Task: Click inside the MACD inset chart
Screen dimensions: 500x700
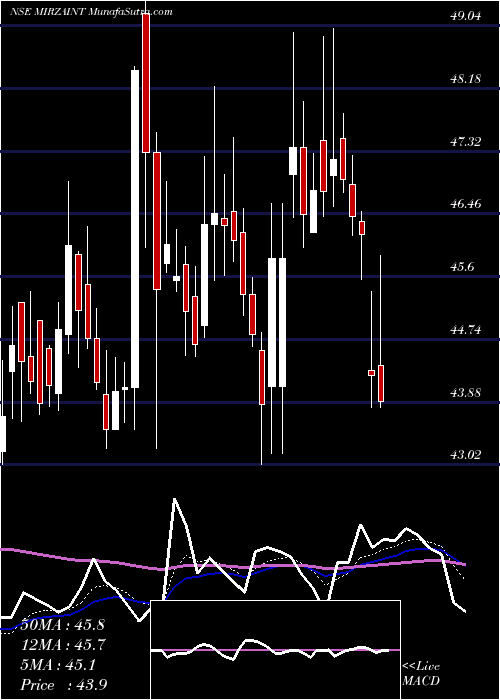Action: point(275,650)
